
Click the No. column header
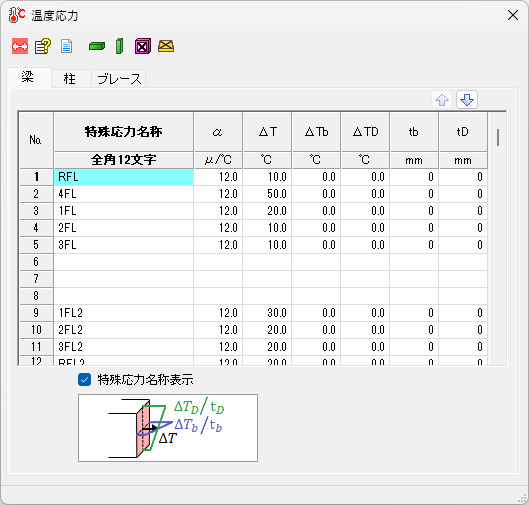pos(36,140)
